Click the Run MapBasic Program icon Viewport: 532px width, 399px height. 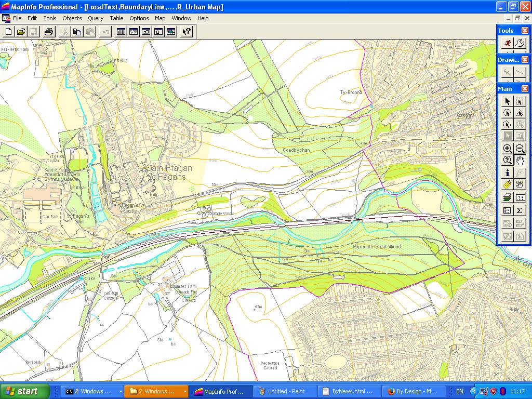tap(507, 43)
